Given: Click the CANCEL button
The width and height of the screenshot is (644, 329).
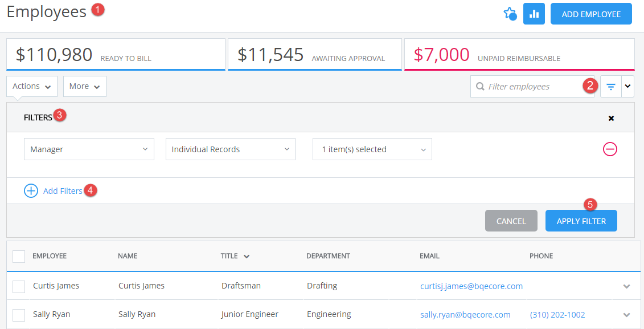Looking at the screenshot, I should (x=511, y=221).
